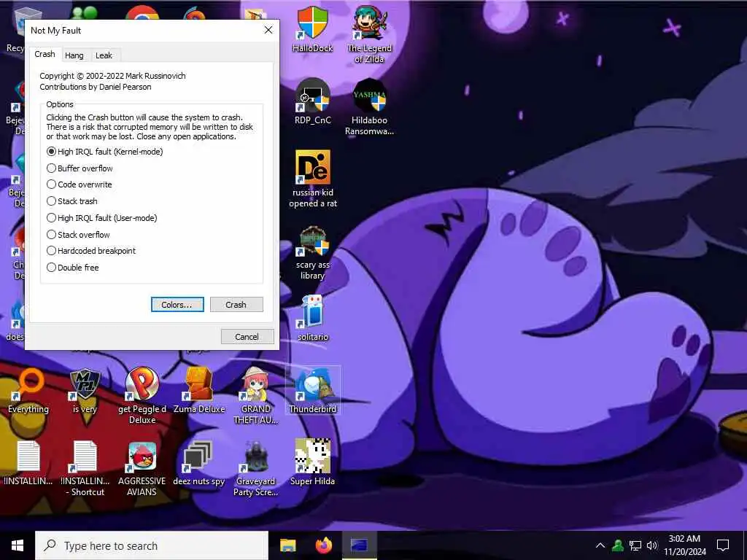Click the Graveyard Party Scre... icon
This screenshot has width=747, height=560.
(256, 468)
